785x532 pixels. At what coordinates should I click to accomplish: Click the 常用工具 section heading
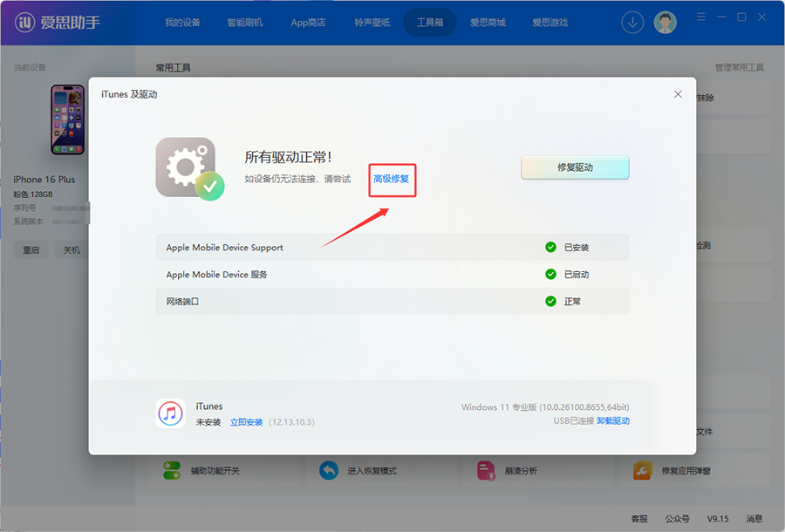coord(173,67)
